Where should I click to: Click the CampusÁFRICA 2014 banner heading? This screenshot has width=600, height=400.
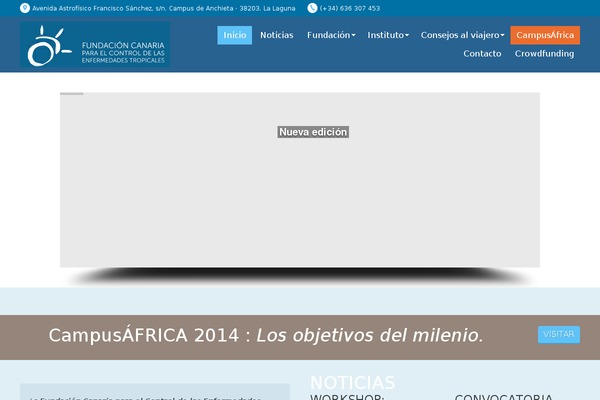pyautogui.click(x=266, y=335)
